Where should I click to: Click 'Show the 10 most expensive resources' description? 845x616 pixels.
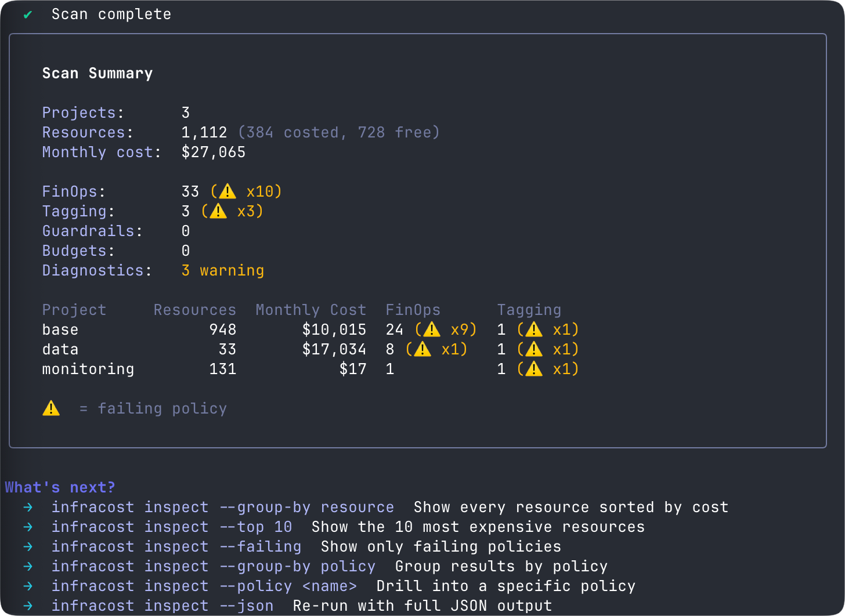tap(478, 527)
